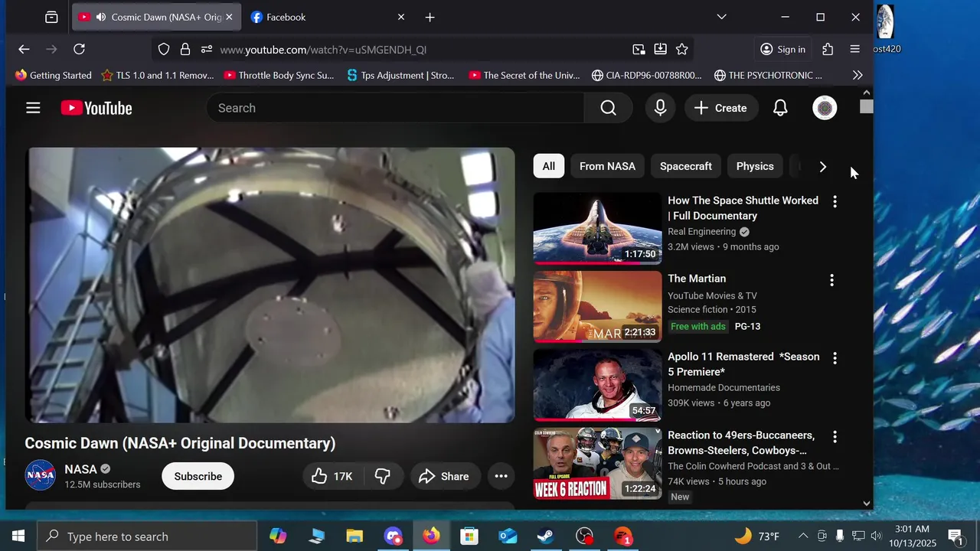Viewport: 980px width, 551px height.
Task: Select the Spacecraft filter chip
Action: 686,166
